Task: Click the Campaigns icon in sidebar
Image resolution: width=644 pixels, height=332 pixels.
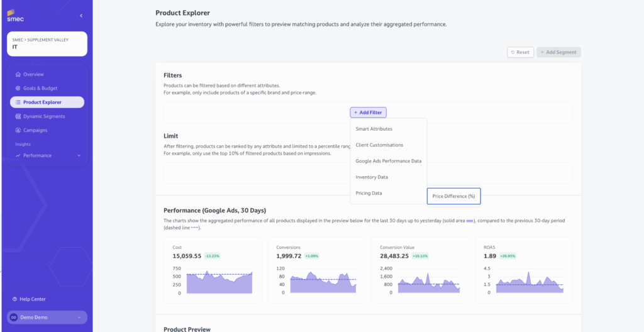Action: tap(18, 130)
